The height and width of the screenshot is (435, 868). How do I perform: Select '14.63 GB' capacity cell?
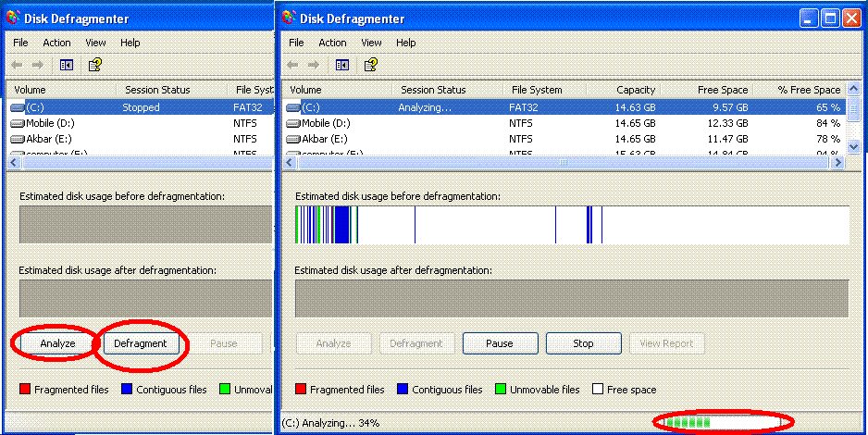[635, 107]
